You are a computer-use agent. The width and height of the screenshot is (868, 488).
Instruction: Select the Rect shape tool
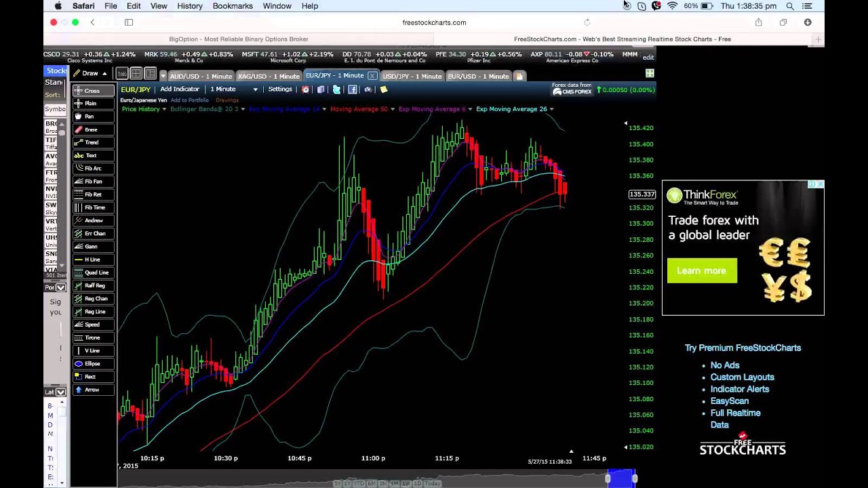(93, 377)
